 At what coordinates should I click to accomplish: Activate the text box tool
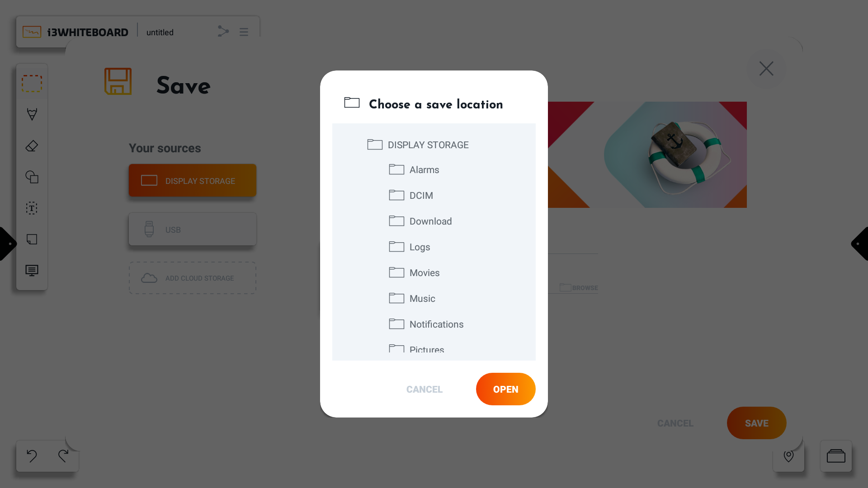point(32,208)
